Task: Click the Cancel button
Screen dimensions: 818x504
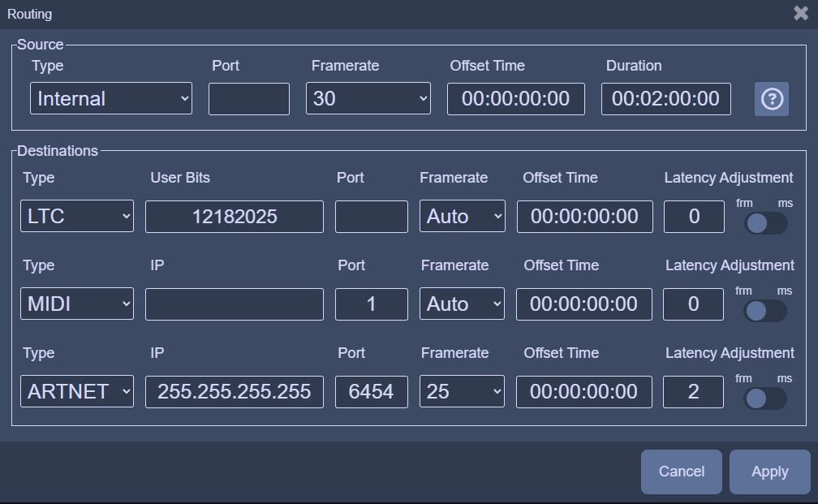Action: (x=681, y=472)
